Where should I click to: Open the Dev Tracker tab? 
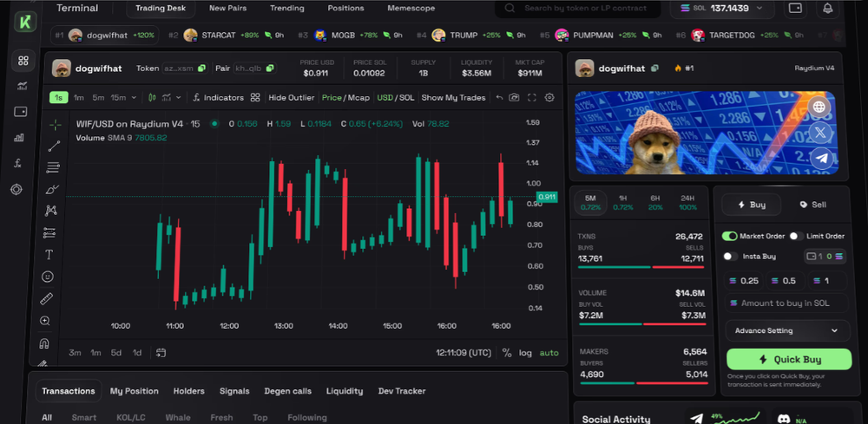(x=402, y=391)
